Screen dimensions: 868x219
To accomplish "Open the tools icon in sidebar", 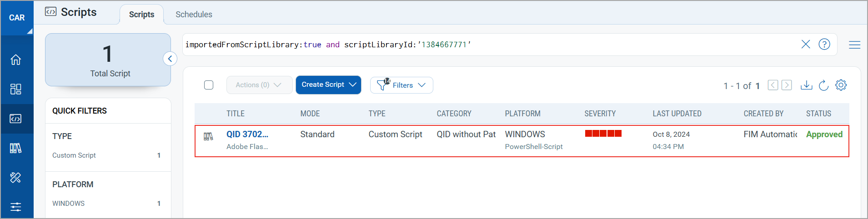I will coord(16,178).
